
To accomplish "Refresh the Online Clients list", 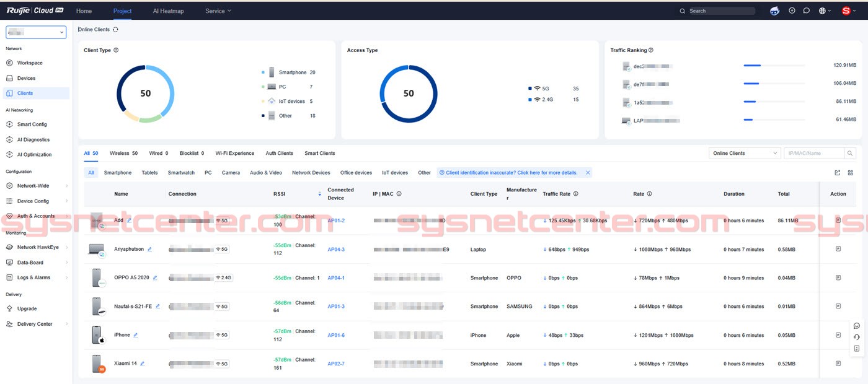I will [x=115, y=30].
